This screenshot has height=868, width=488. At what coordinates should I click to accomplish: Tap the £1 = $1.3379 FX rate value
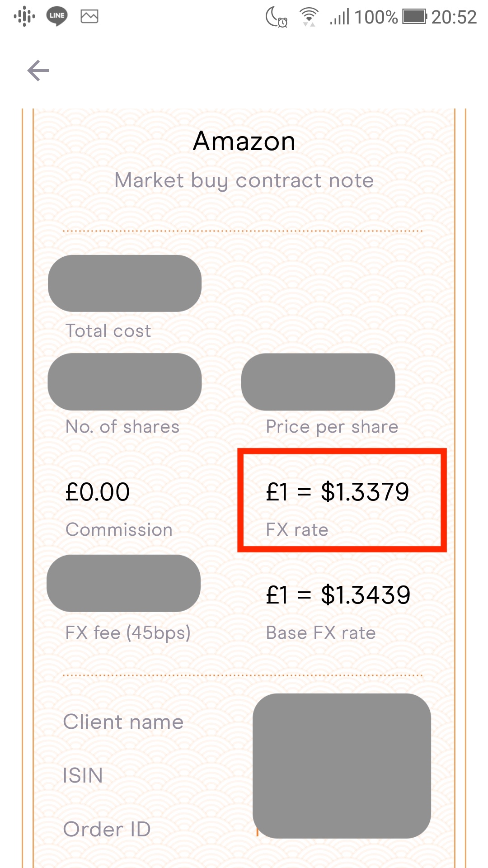pyautogui.click(x=338, y=492)
